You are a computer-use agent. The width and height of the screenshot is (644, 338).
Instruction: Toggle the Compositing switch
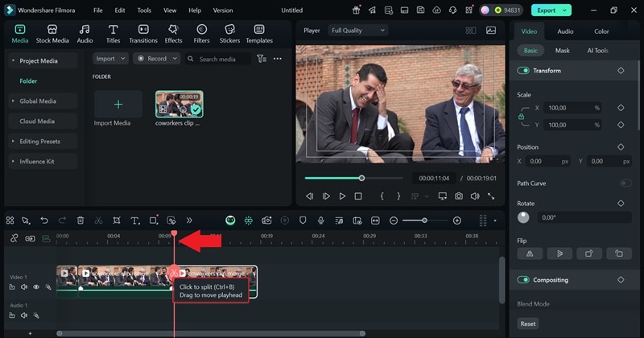pyautogui.click(x=523, y=280)
